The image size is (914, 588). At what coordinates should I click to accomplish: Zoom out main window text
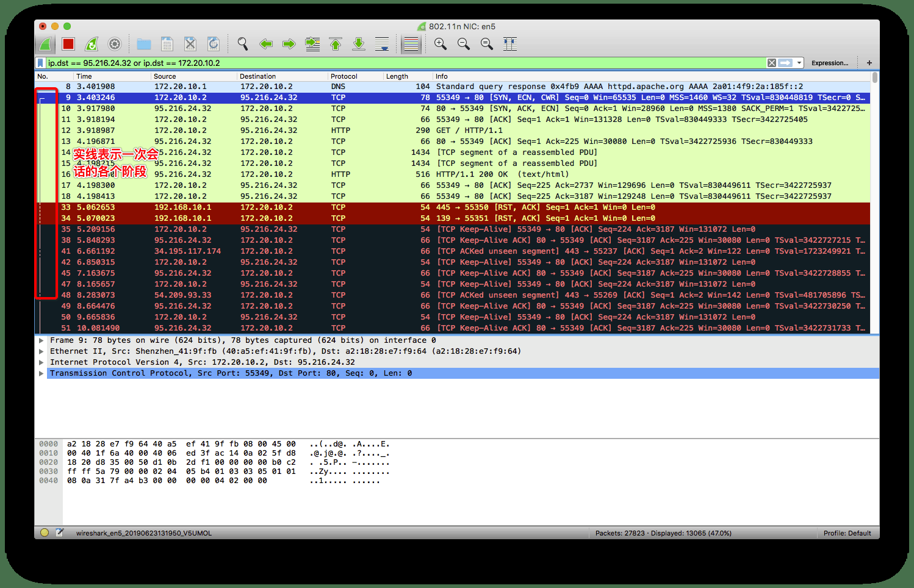pyautogui.click(x=464, y=44)
